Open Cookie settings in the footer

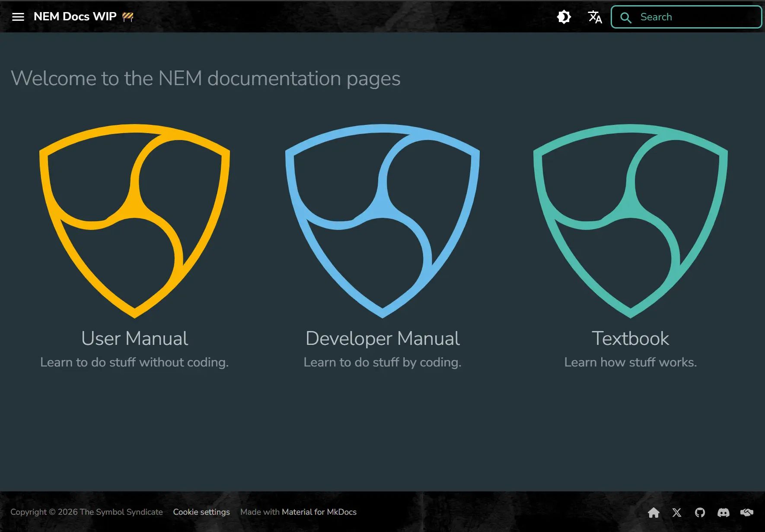201,512
